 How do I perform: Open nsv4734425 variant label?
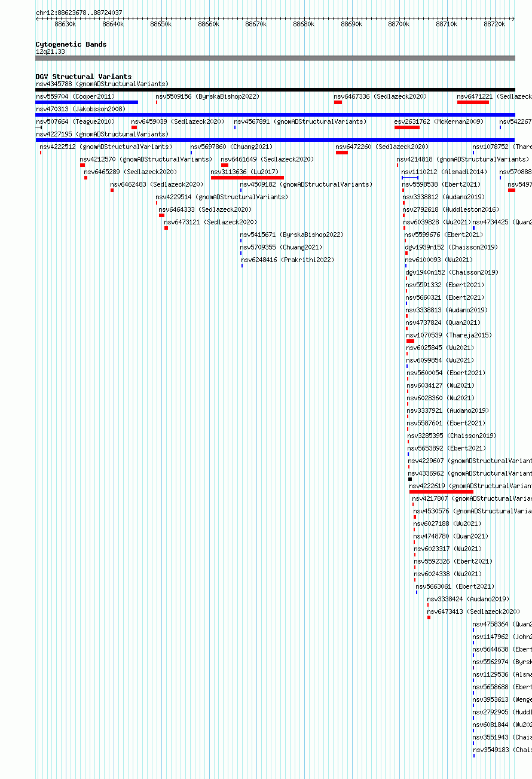502,222
